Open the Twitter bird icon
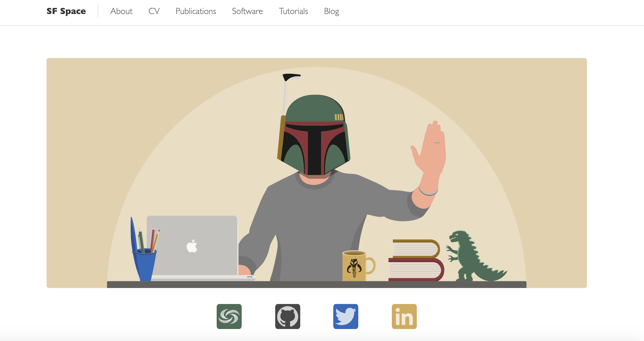644x341 pixels. tap(346, 316)
